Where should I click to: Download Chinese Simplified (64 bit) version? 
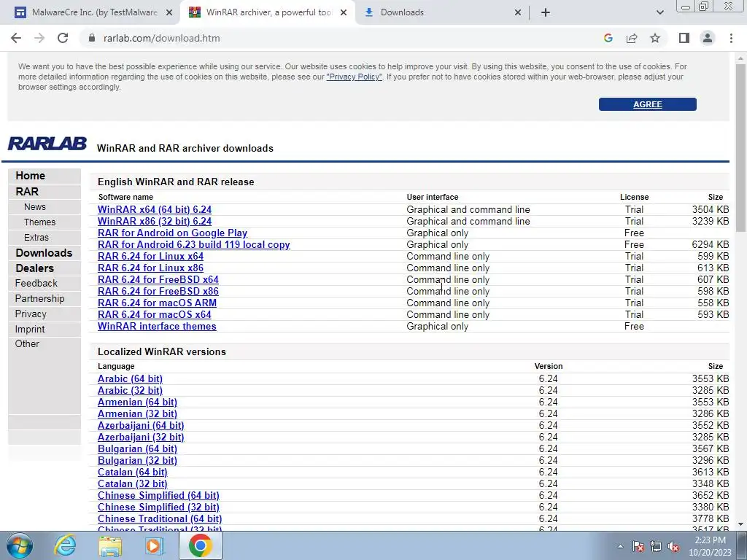point(158,496)
